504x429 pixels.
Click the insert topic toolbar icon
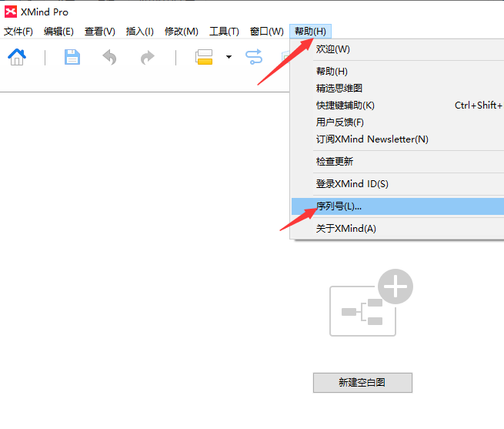click(x=204, y=57)
